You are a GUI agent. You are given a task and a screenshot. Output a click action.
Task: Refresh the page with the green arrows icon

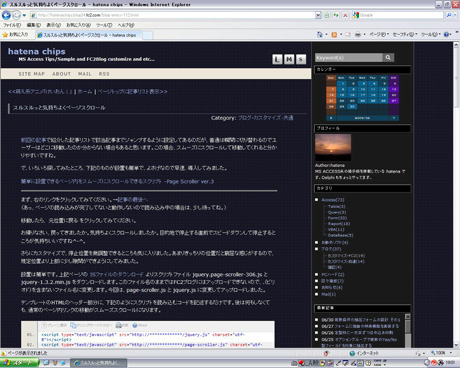[336, 15]
